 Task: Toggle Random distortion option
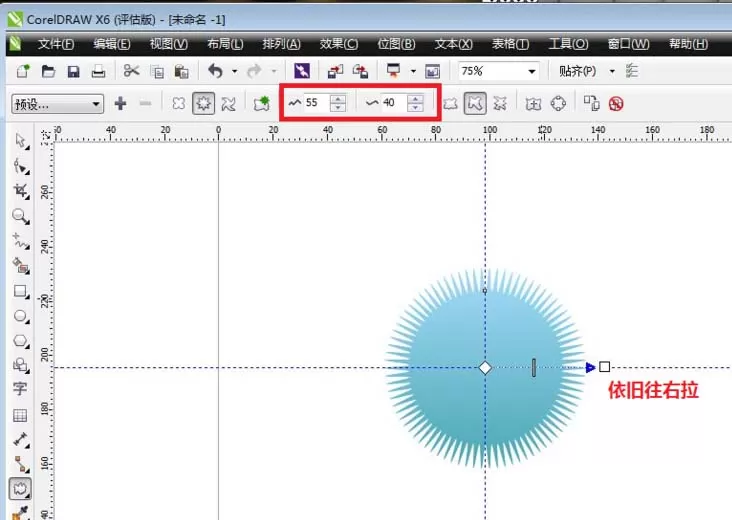click(x=450, y=103)
